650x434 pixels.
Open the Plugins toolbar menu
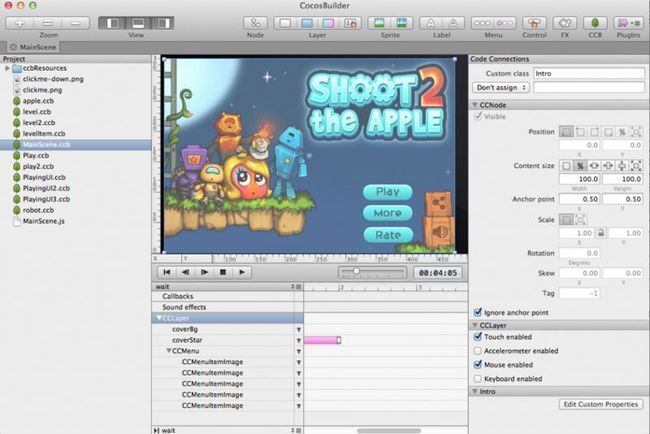point(628,23)
